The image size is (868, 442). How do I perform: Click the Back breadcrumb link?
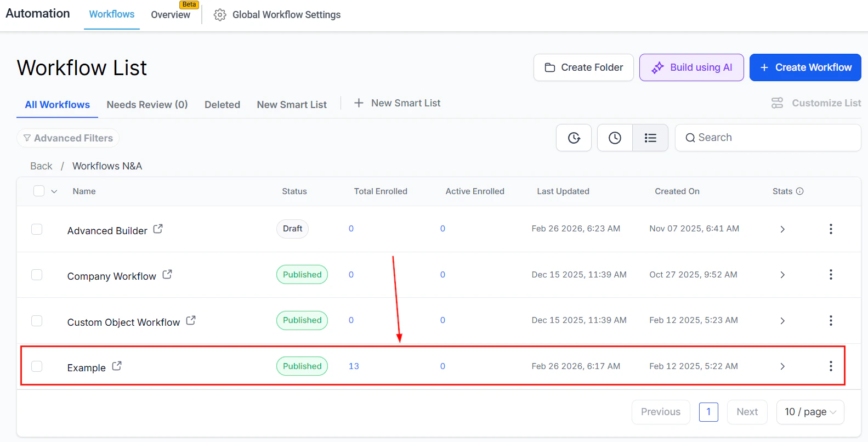[x=41, y=166]
